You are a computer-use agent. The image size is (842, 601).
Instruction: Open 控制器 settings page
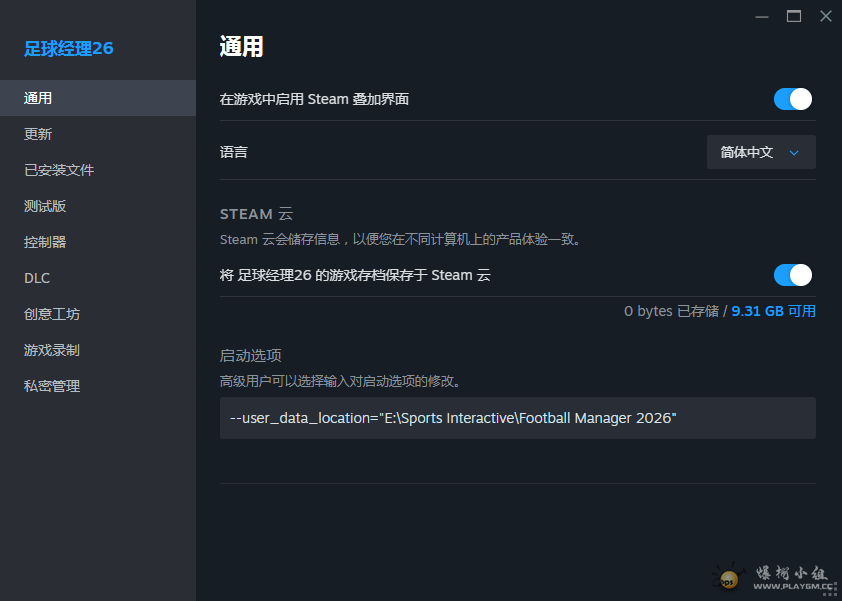tap(45, 242)
